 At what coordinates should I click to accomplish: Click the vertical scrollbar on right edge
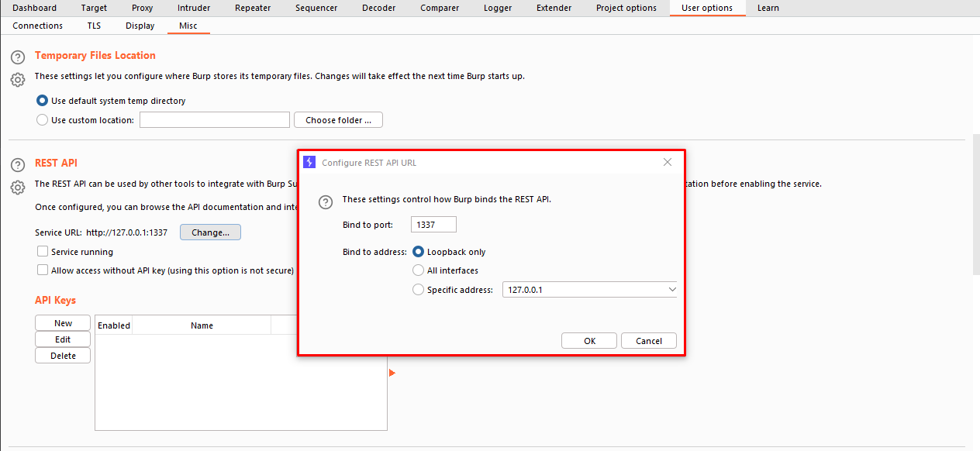click(976, 205)
